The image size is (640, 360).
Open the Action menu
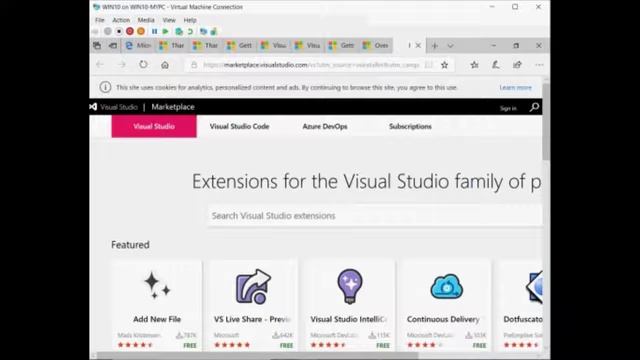[121, 20]
